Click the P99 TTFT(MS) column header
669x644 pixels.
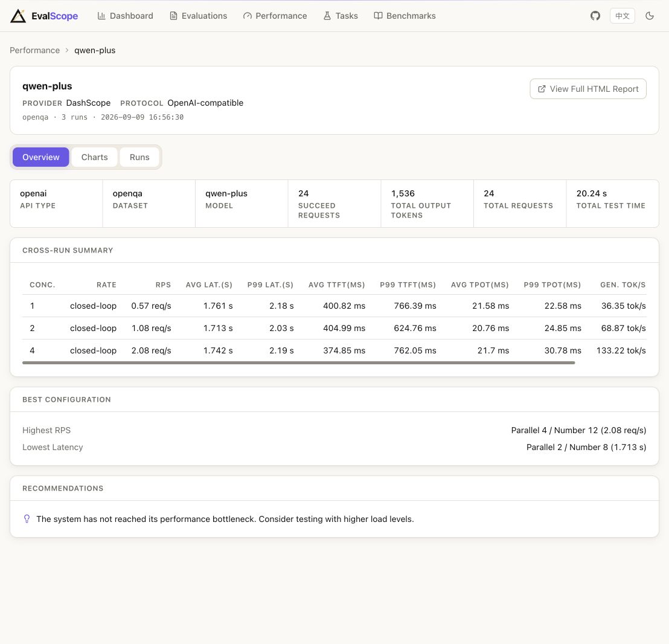[408, 285]
